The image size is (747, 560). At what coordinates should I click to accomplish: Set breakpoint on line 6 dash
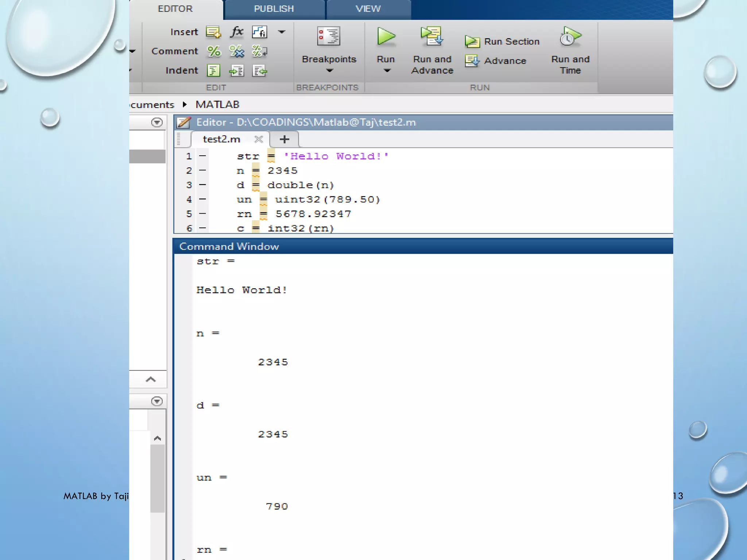point(203,228)
